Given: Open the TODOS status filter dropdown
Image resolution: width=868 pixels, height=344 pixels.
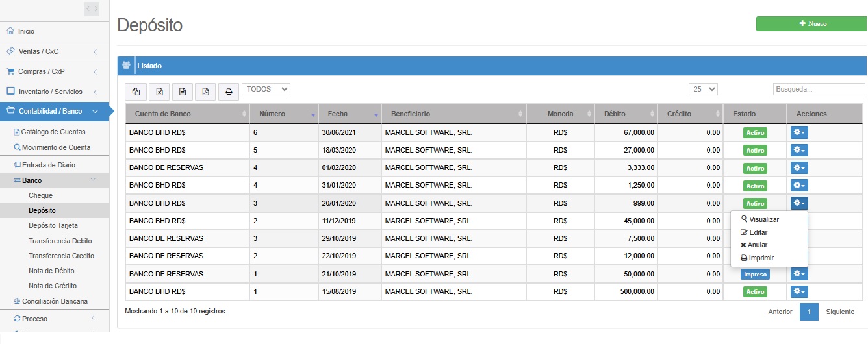Looking at the screenshot, I should [x=266, y=89].
